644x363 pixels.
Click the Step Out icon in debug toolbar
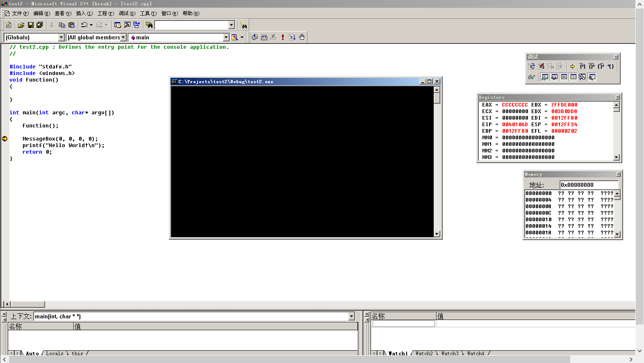tap(601, 66)
